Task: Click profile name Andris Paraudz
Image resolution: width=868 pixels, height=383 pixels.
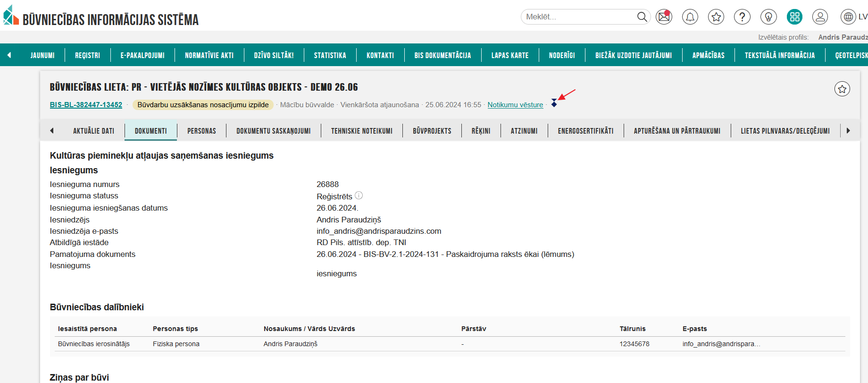Action: coord(843,37)
